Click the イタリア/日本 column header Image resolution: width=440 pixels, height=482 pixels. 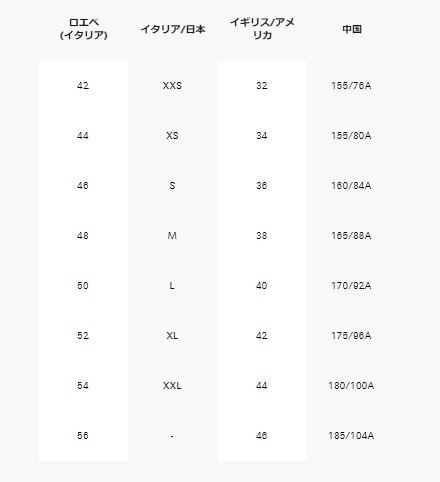coord(173,29)
